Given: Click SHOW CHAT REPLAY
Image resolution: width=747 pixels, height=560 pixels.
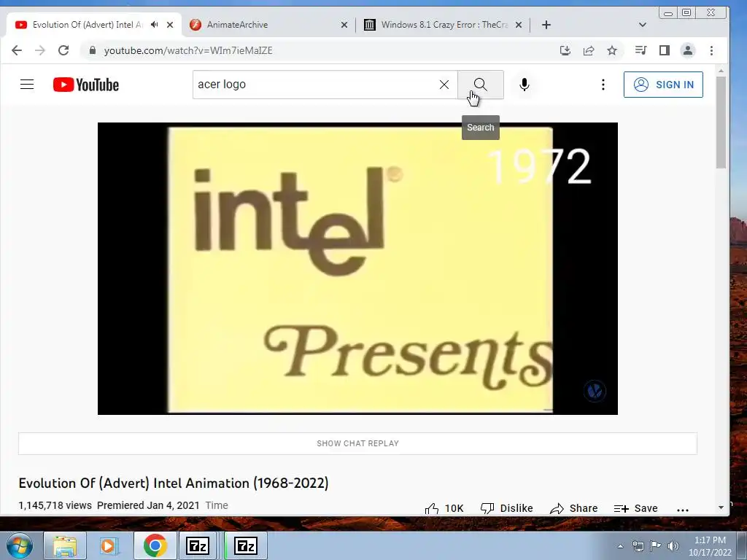Looking at the screenshot, I should point(357,443).
